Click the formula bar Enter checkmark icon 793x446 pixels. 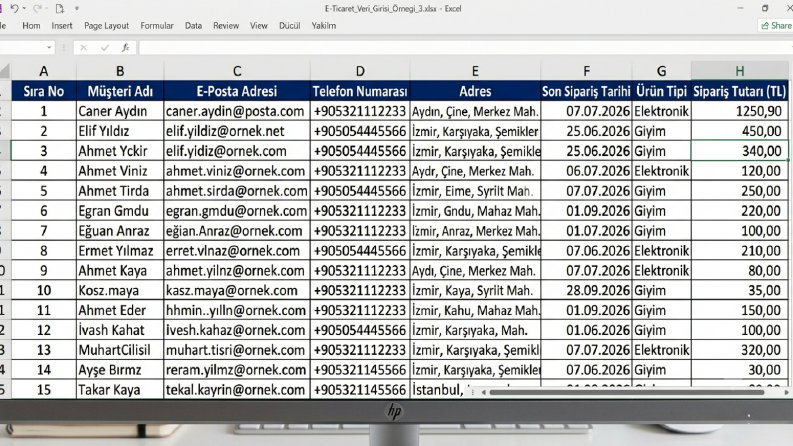pos(105,48)
